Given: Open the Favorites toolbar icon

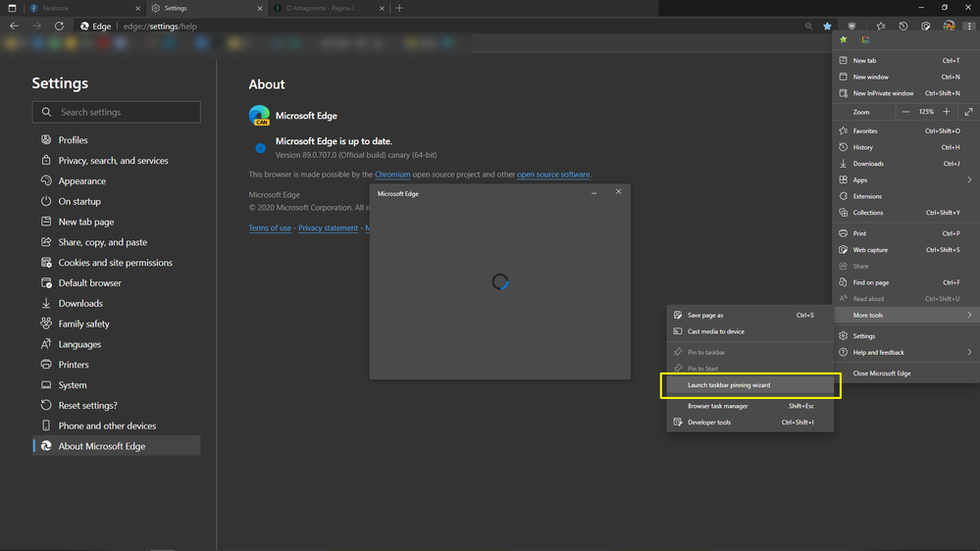Looking at the screenshot, I should 881,26.
